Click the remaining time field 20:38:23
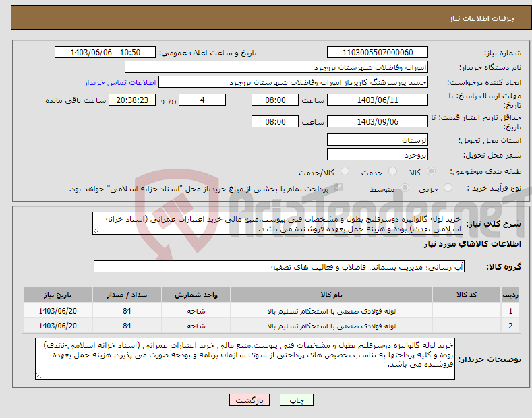The height and width of the screenshot is (418, 532). 132,100
